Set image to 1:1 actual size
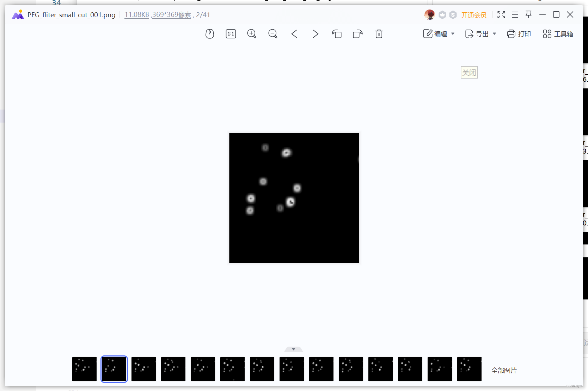588x391 pixels. tap(231, 34)
